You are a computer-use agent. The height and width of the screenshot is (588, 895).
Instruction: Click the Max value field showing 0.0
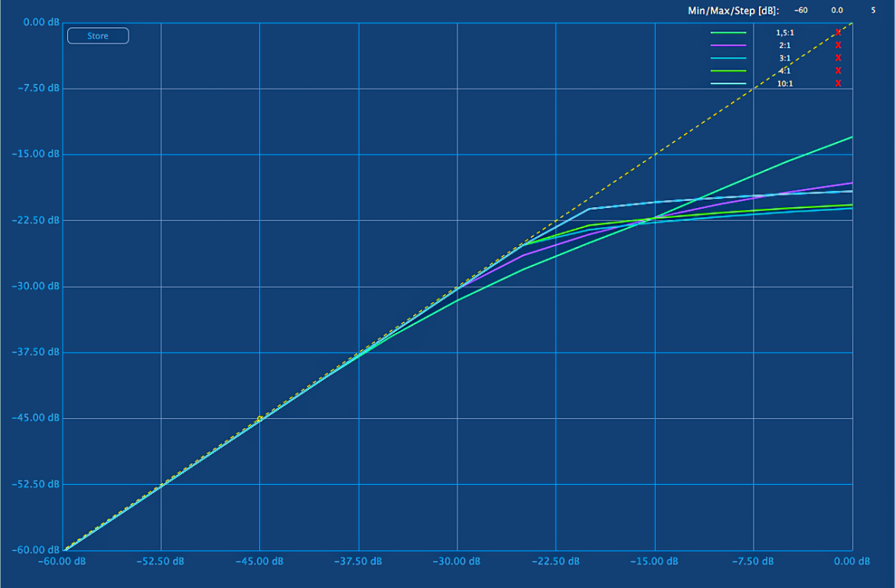tap(837, 10)
